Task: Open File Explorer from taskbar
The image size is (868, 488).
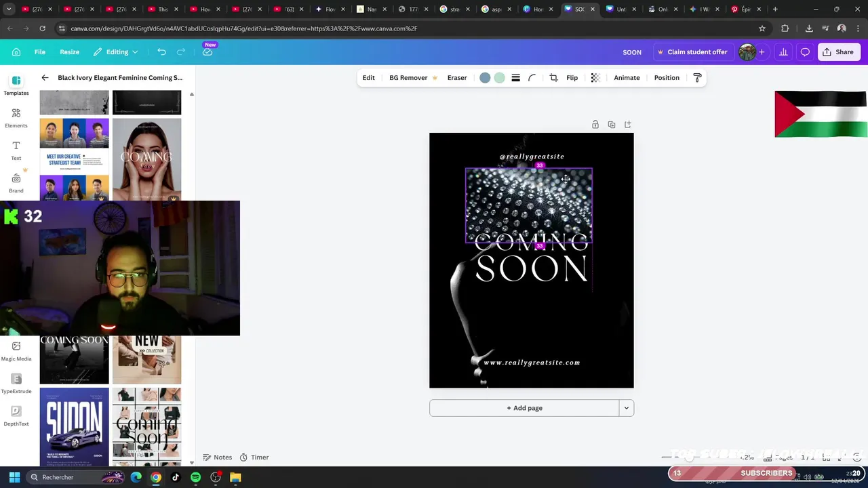Action: (x=235, y=477)
